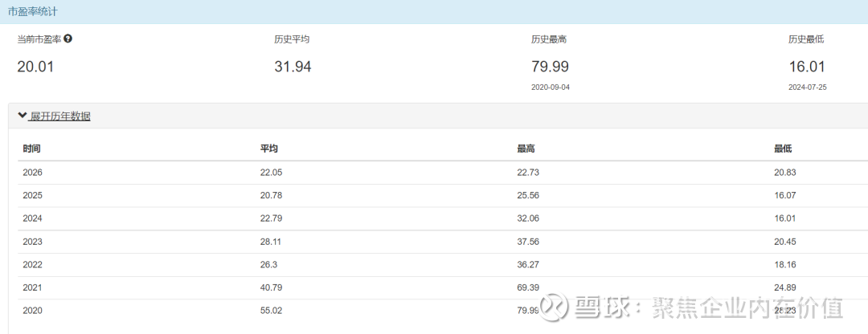Viewport: 868px width, 334px height.
Task: Click the current P/E value 20.01
Action: tap(35, 67)
